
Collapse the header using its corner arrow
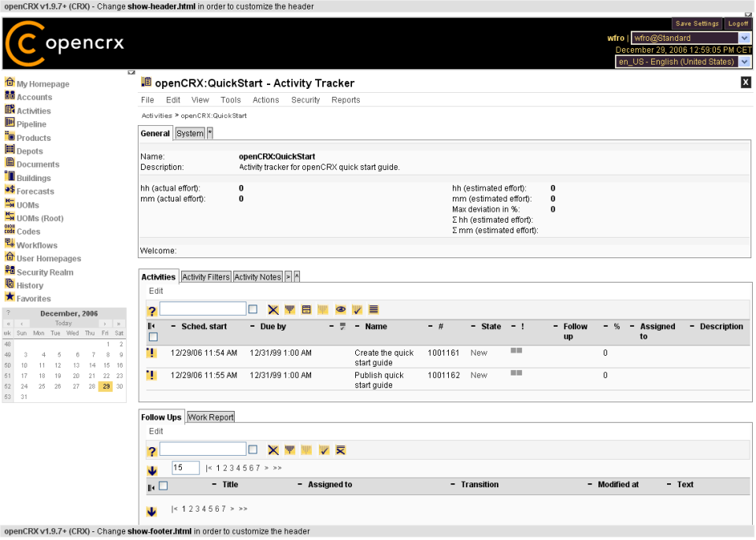(748, 15)
